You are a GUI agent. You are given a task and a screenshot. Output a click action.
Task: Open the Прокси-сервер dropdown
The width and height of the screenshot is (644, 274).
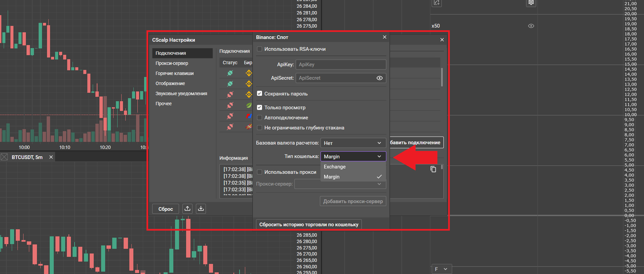point(340,184)
